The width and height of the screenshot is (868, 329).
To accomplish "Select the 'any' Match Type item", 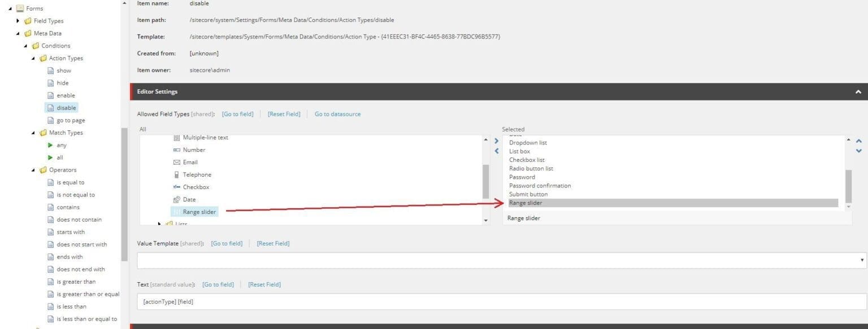I will (60, 144).
